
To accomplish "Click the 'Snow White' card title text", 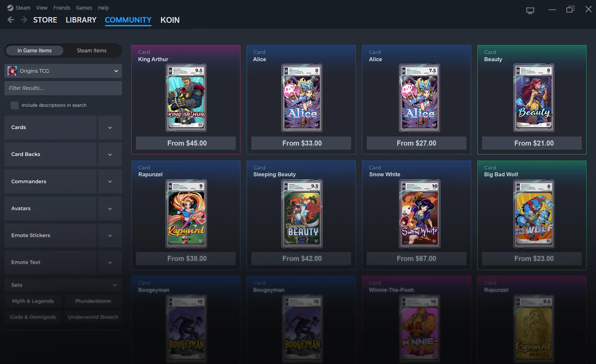I will 385,175.
